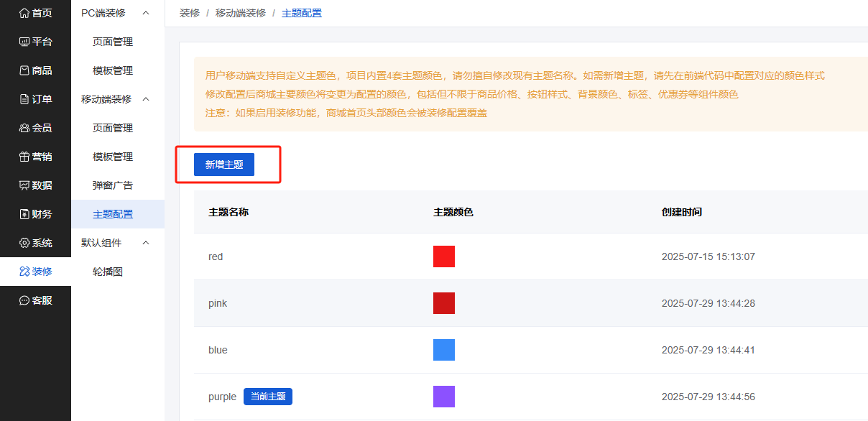
Task: Click the purple theme color swatch
Action: click(444, 397)
